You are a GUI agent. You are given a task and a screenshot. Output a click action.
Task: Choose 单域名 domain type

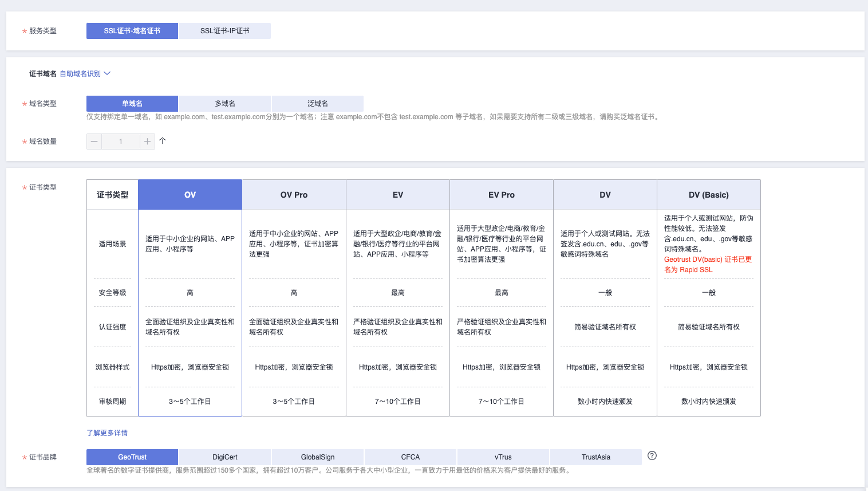132,104
